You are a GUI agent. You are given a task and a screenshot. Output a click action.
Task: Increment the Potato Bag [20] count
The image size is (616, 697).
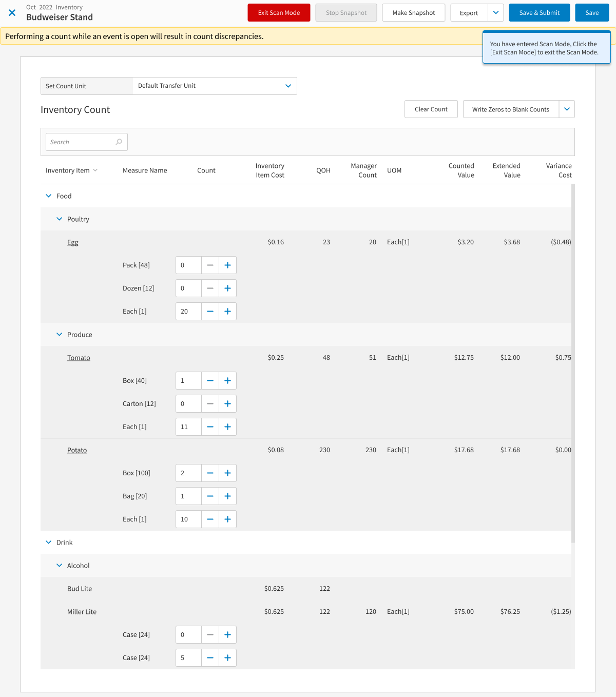227,496
